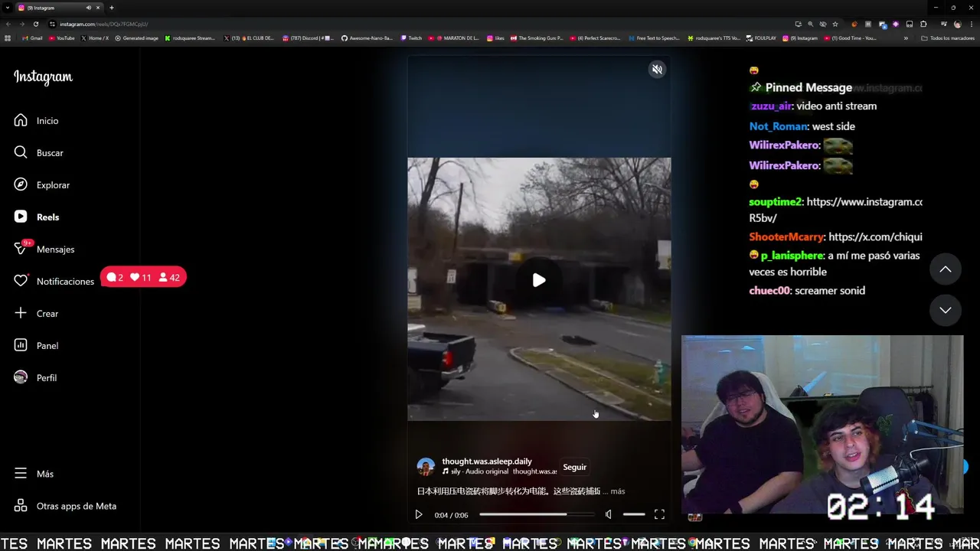Show more bookmarks with chevron
This screenshot has height=551, width=980.
(906, 37)
